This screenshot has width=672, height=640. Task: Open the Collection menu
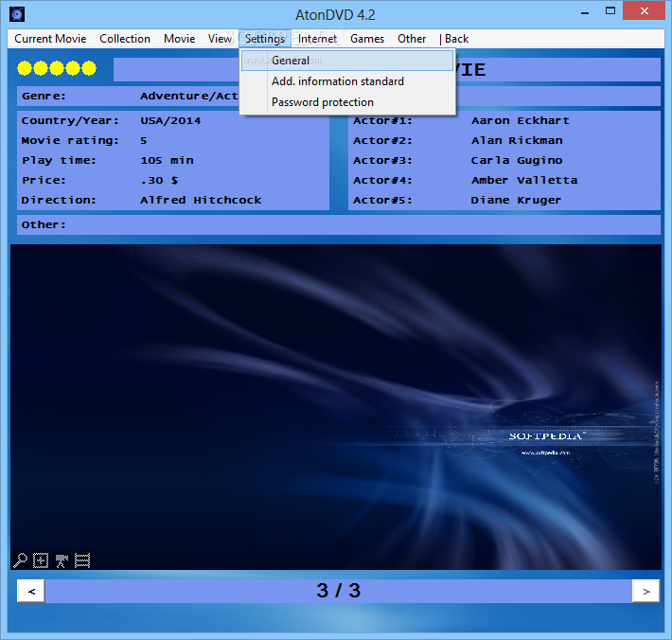pyautogui.click(x=125, y=39)
